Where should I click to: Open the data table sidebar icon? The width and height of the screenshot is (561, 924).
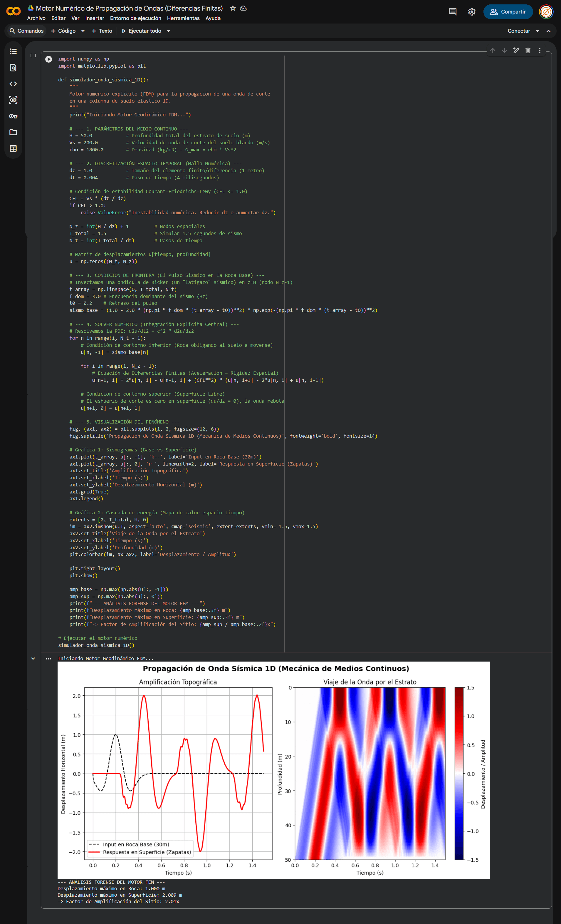(13, 148)
